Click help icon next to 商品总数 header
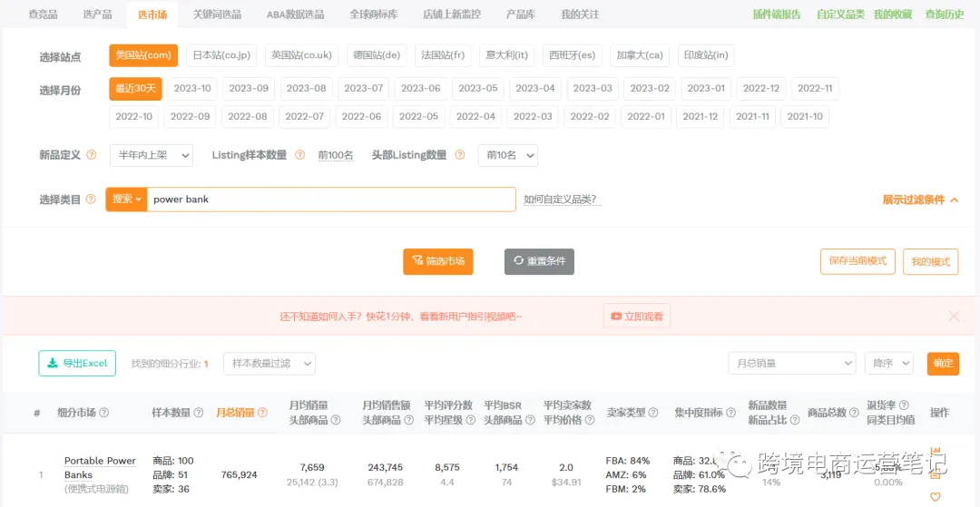980x507 pixels. 855,413
